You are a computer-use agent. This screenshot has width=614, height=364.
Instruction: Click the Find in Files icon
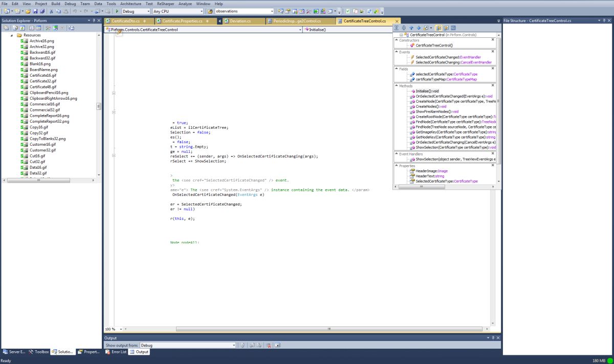pos(210,11)
